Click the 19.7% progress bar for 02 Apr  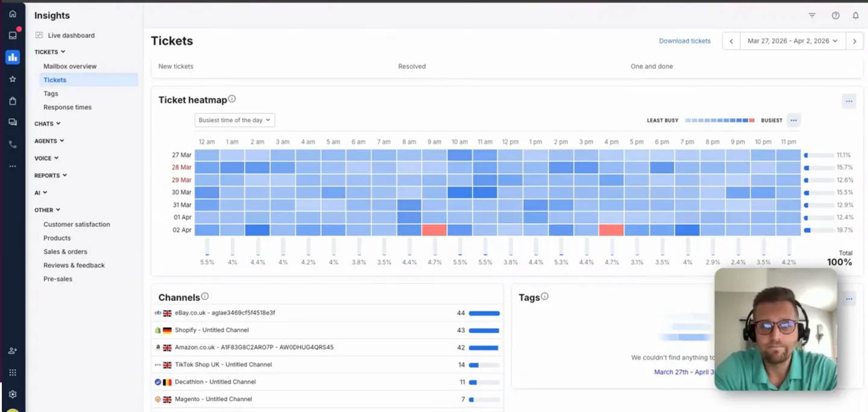coord(819,230)
